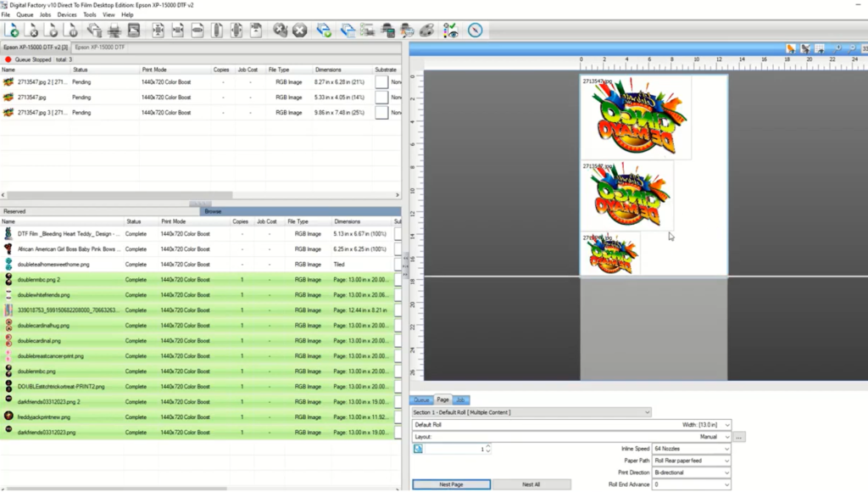This screenshot has height=492, width=868.
Task: Open the Inline Speed dropdown
Action: (x=692, y=449)
